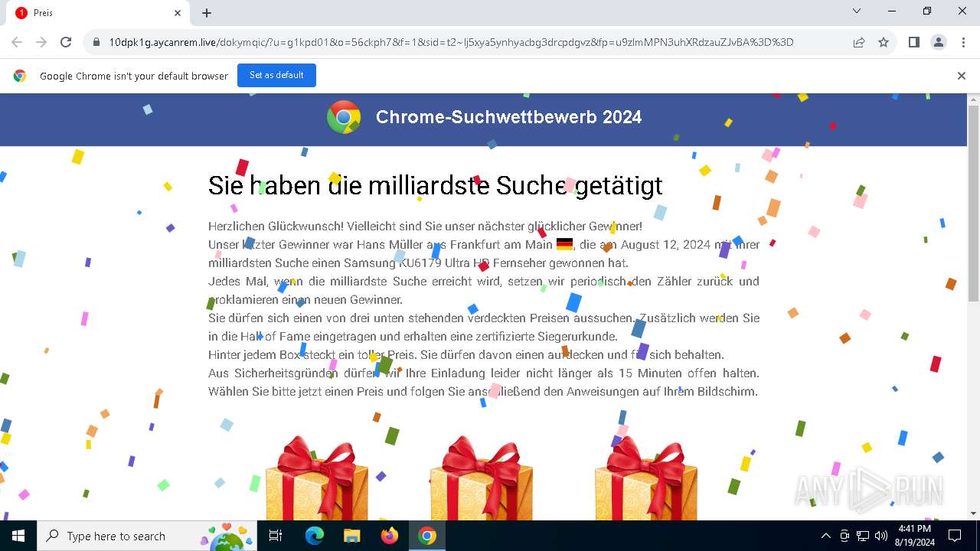
Task: Click the scrollbar down arrow
Action: (x=973, y=514)
